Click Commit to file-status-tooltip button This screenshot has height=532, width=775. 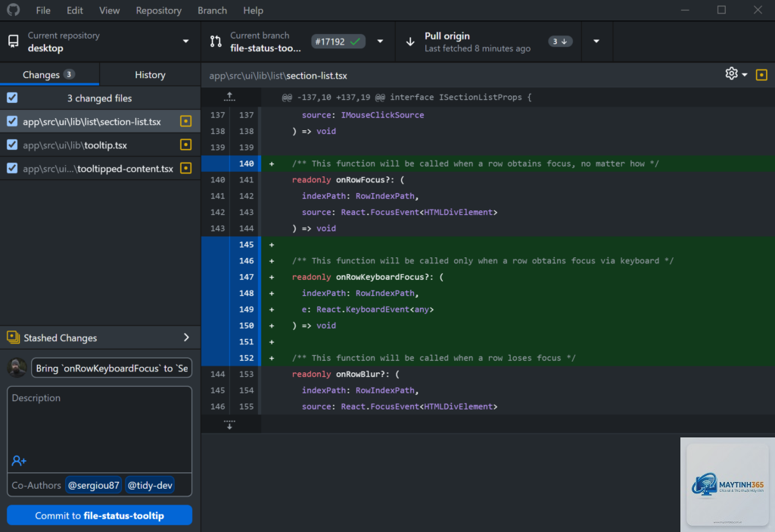point(99,515)
